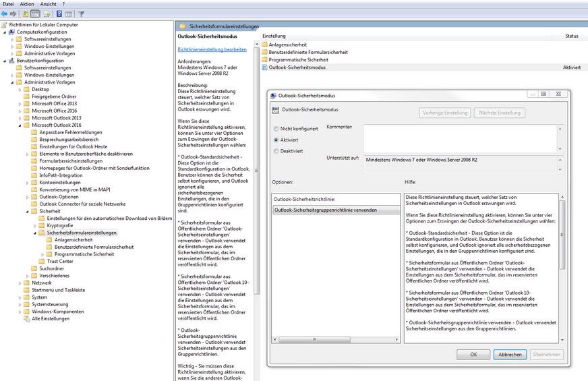Viewport: 588px width, 381px height.
Task: Click the Hilfe text vertical scrollbar thumb
Action: click(x=562, y=235)
